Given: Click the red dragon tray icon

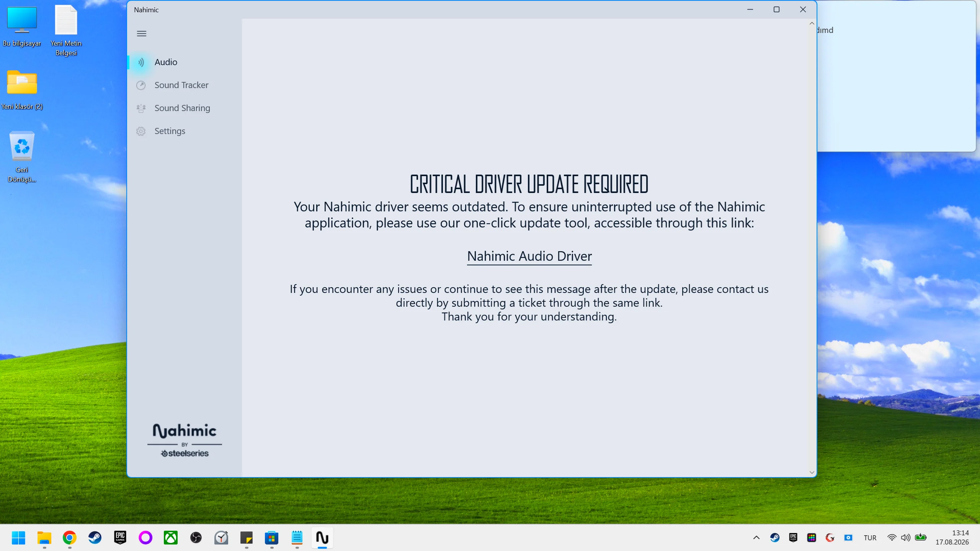Looking at the screenshot, I should click(830, 538).
